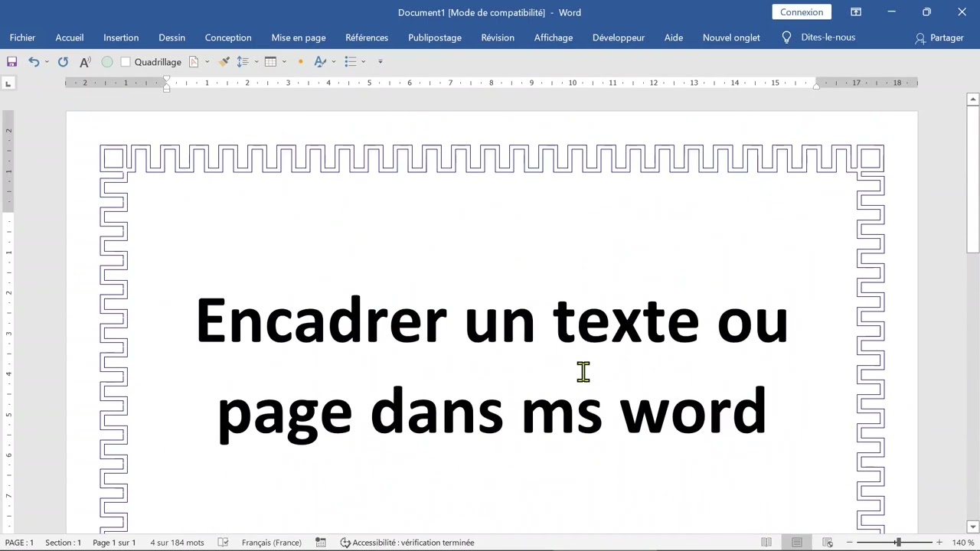The image size is (980, 551).
Task: Open Ribbon Display Options icon
Action: coord(856,12)
